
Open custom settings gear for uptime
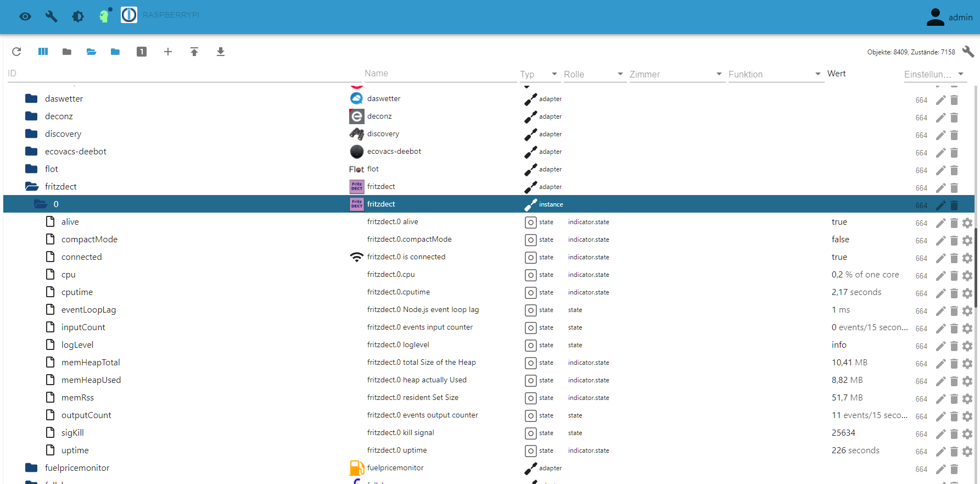tap(967, 452)
